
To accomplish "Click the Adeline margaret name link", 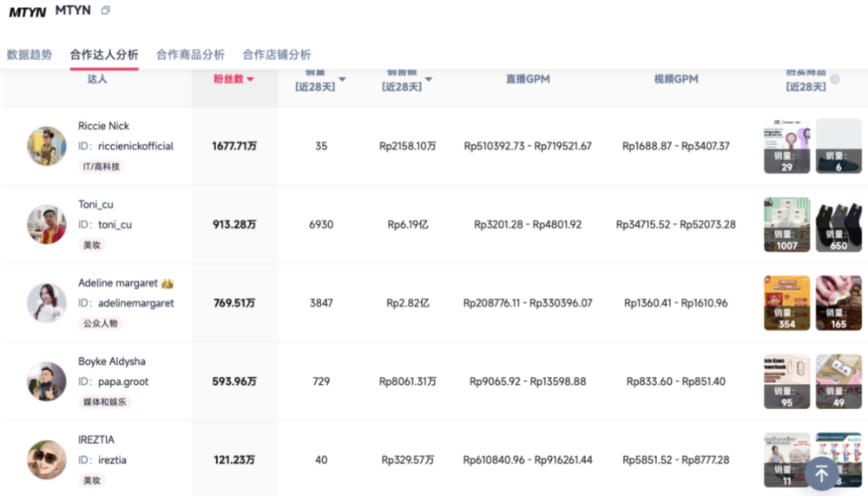I will [118, 283].
